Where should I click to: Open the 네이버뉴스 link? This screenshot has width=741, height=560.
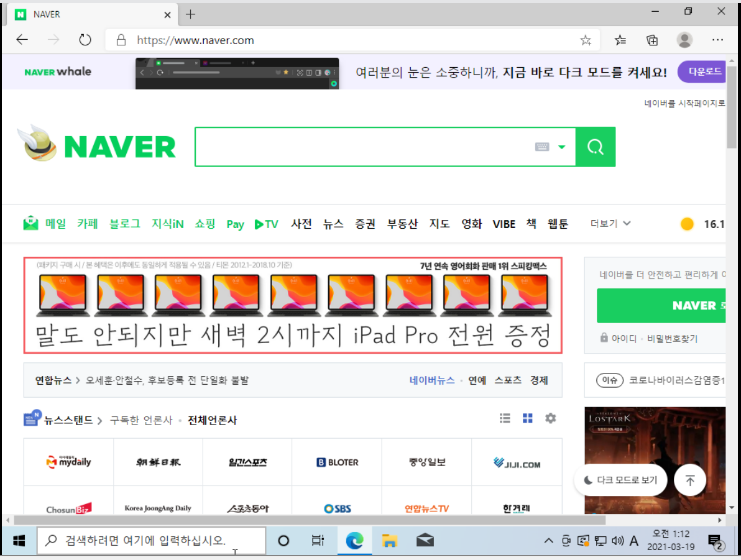[x=432, y=380]
